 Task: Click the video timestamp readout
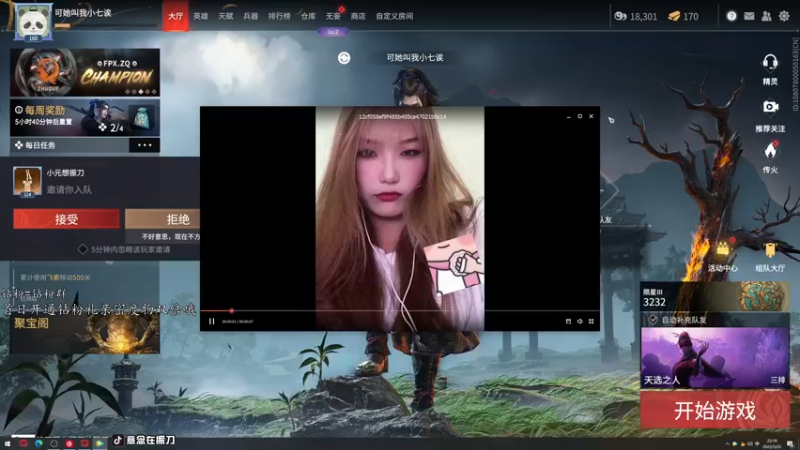pyautogui.click(x=238, y=321)
